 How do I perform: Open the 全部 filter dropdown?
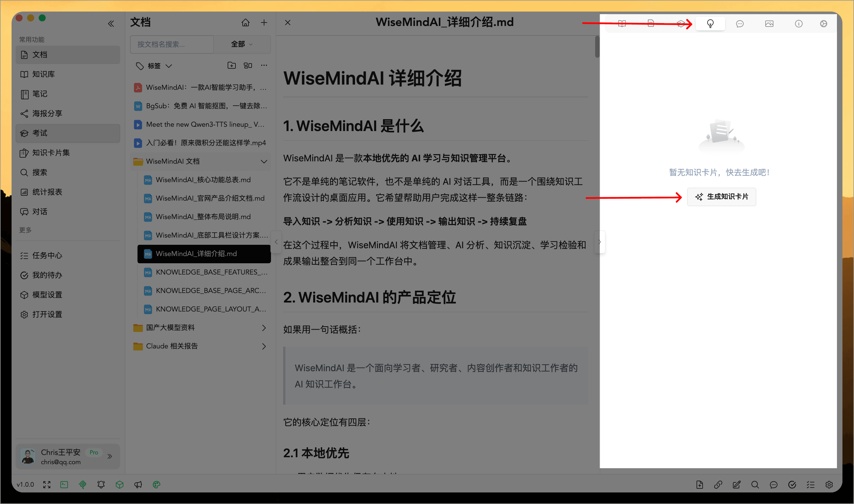coord(242,44)
